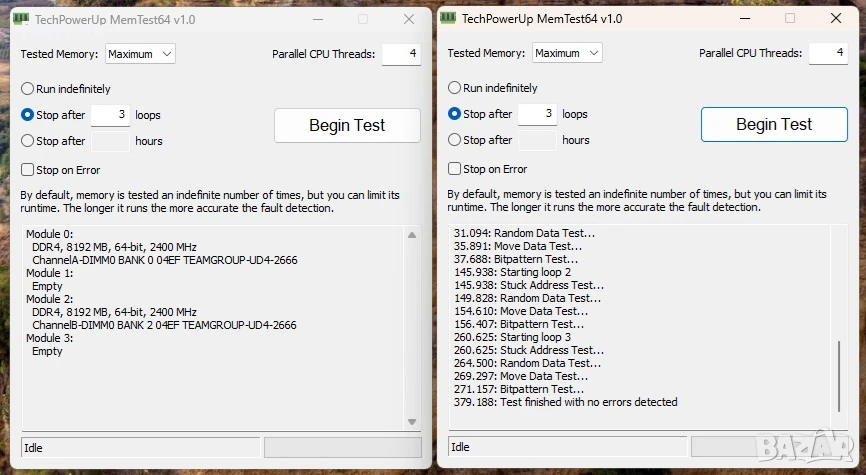Click '145.938: Starting loop 2' log line
The image size is (866, 475).
point(513,272)
